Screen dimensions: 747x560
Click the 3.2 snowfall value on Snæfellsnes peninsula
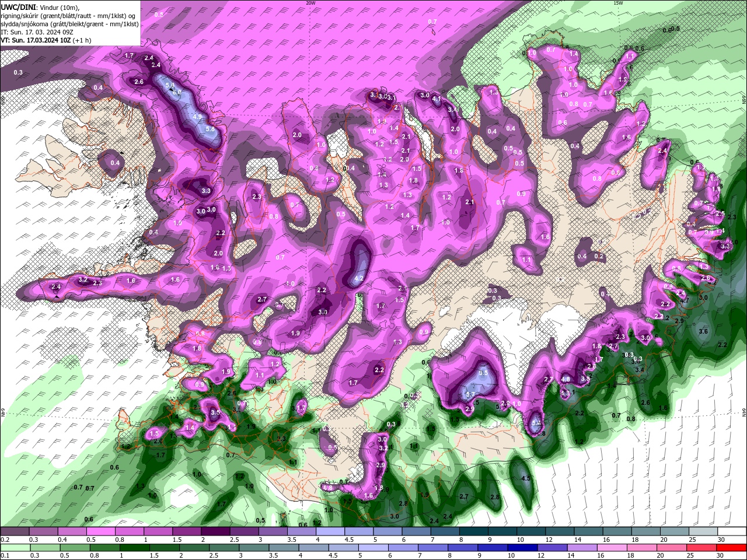pos(83,279)
